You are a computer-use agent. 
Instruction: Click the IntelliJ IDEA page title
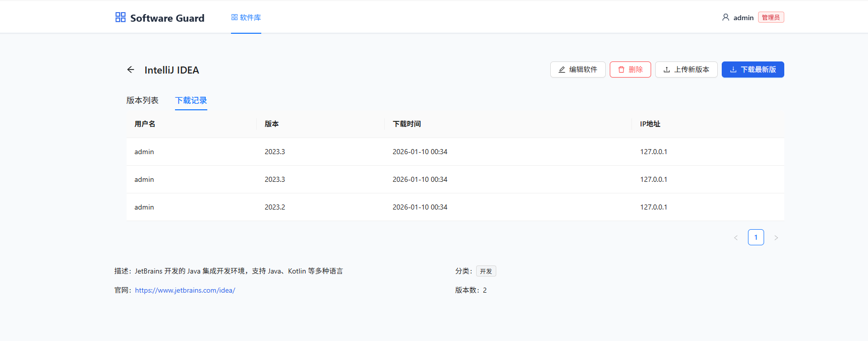coord(172,70)
